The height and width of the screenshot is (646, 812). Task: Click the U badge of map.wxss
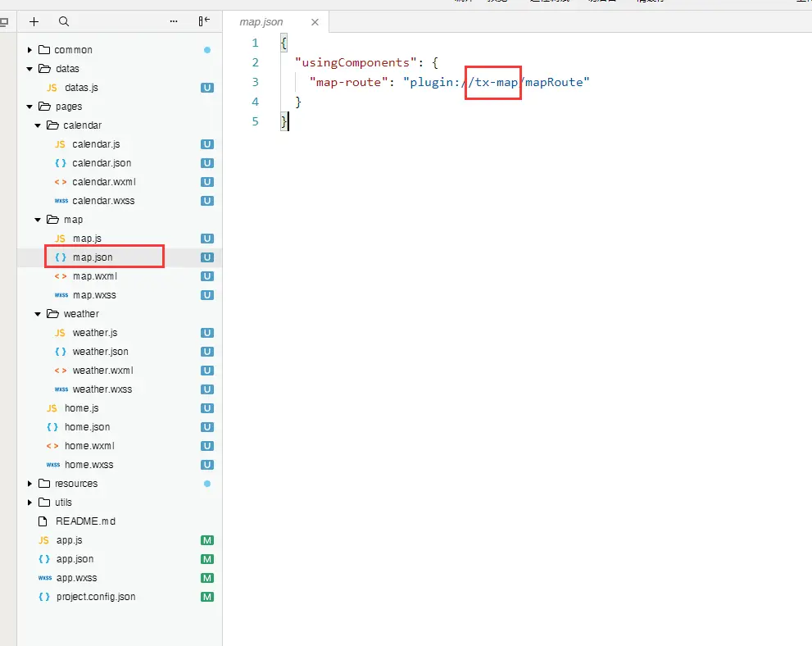click(207, 295)
